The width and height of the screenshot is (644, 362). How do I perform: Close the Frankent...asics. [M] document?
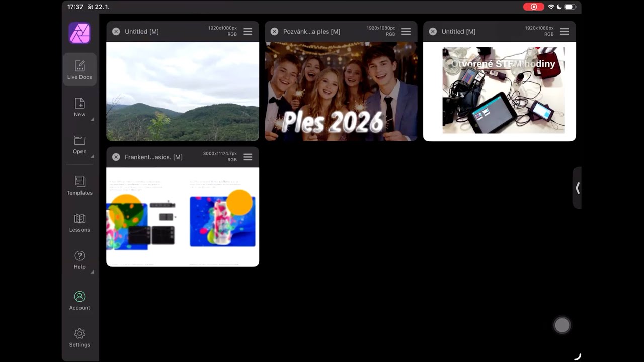(116, 157)
